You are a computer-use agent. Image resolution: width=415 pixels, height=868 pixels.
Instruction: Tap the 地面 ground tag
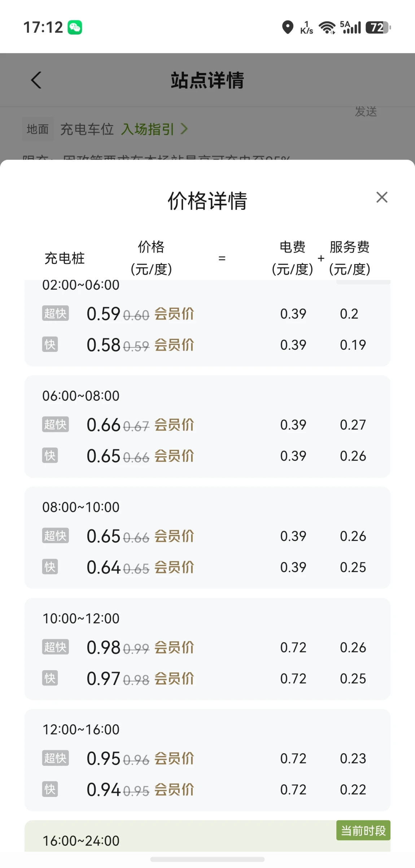coord(38,129)
